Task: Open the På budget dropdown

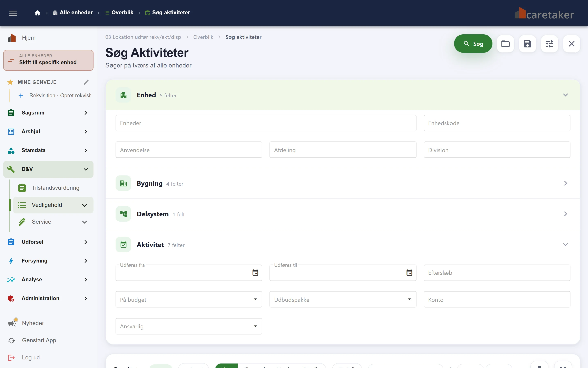Action: coord(189,299)
